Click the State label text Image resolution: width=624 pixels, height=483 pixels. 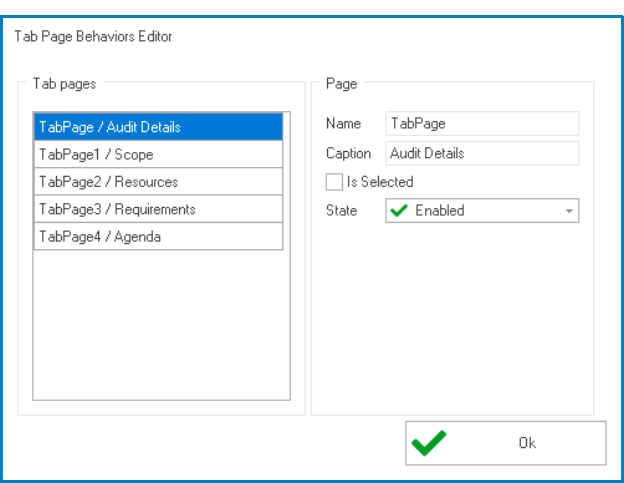[x=341, y=210]
